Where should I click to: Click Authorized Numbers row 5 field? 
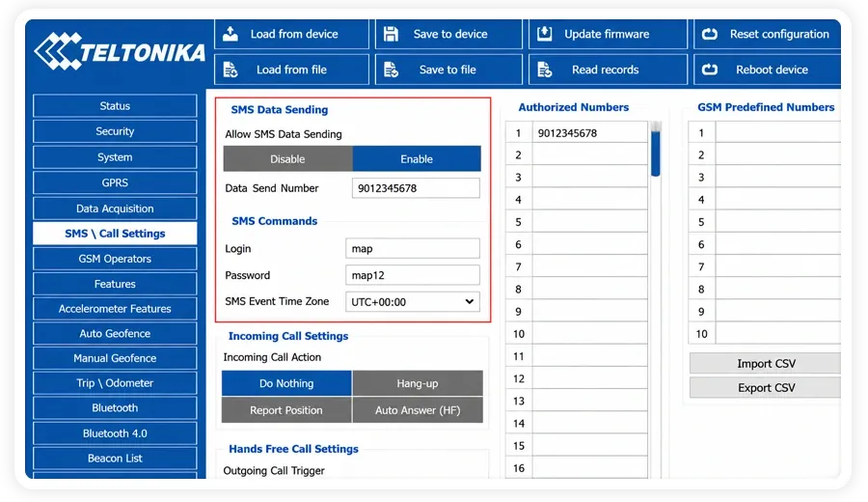pyautogui.click(x=590, y=222)
